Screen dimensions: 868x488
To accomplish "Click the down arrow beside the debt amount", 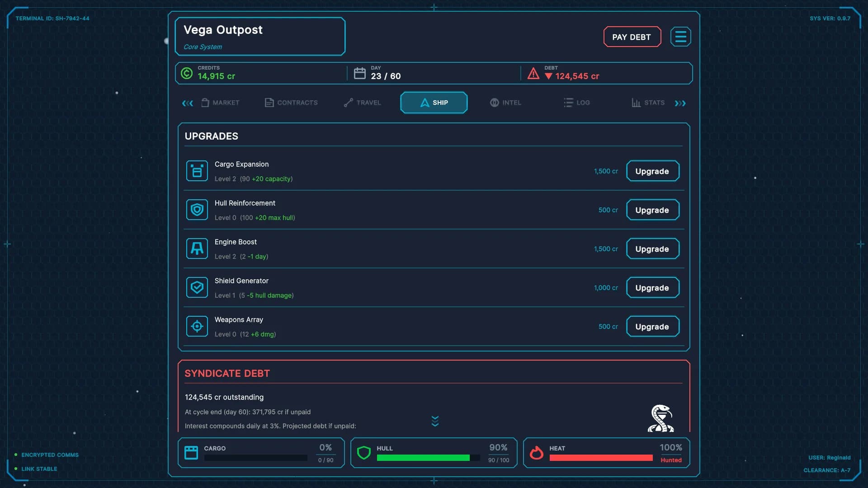I will 548,76.
